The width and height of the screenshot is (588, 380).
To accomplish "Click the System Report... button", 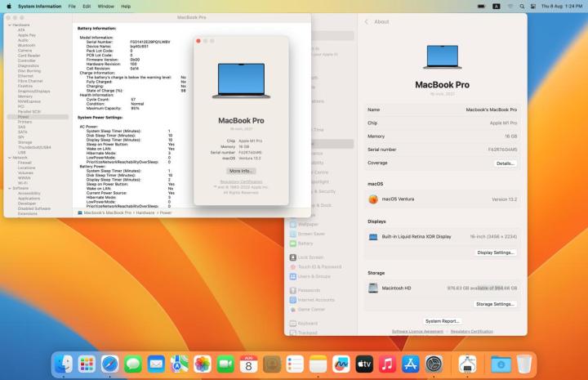I will (442, 321).
